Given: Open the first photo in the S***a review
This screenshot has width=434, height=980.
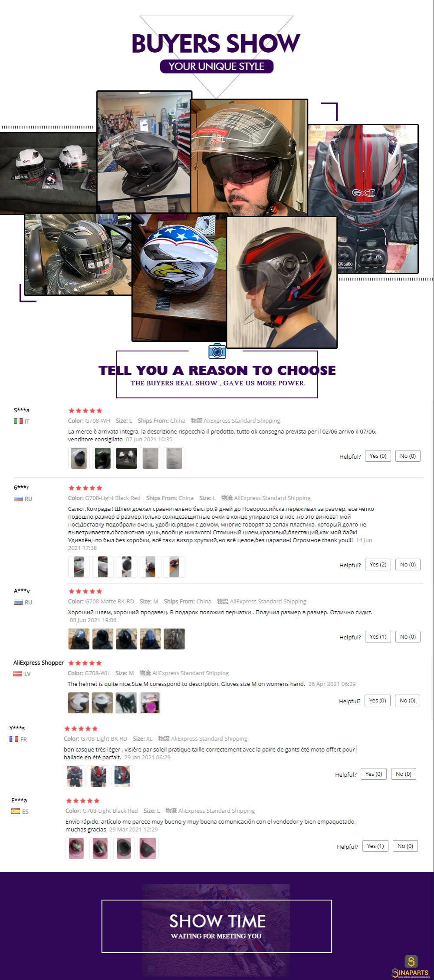Looking at the screenshot, I should point(79,458).
